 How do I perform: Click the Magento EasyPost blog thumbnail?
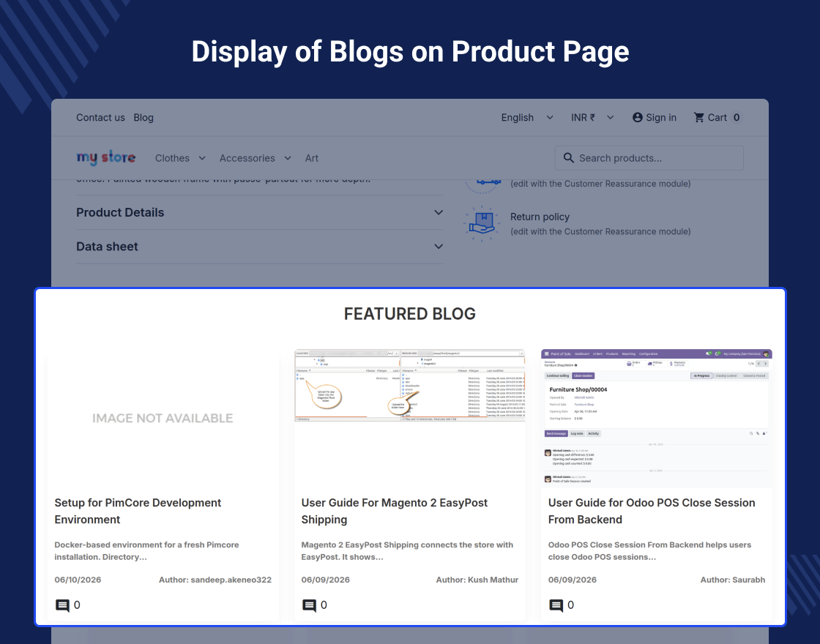(x=409, y=385)
